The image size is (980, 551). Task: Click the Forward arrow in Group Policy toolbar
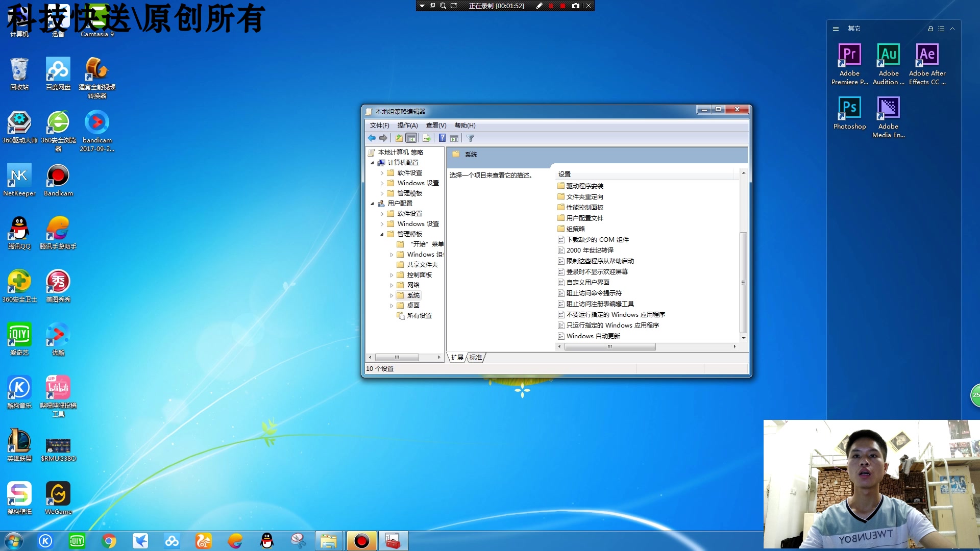[x=383, y=138]
